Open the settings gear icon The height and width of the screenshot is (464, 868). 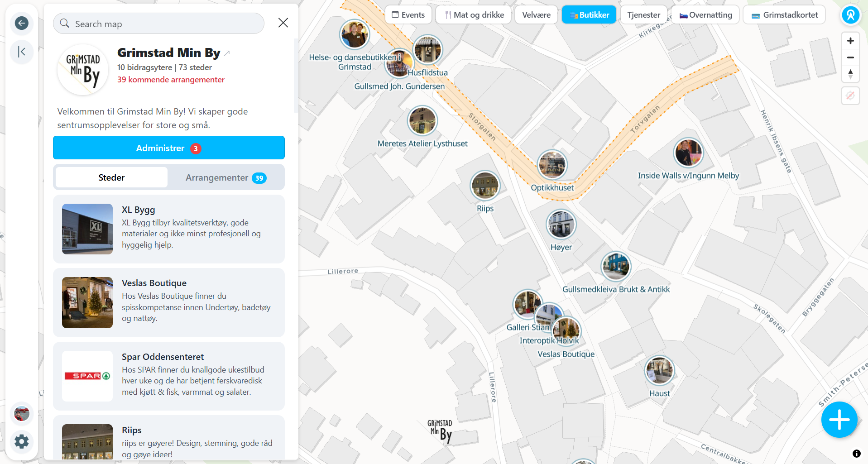[21, 441]
